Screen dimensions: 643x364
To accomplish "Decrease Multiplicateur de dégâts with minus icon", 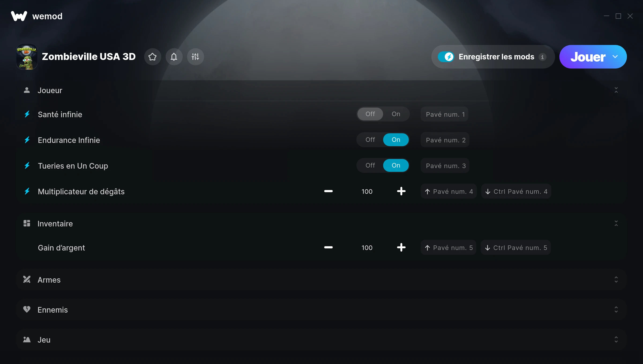I will tap(328, 191).
